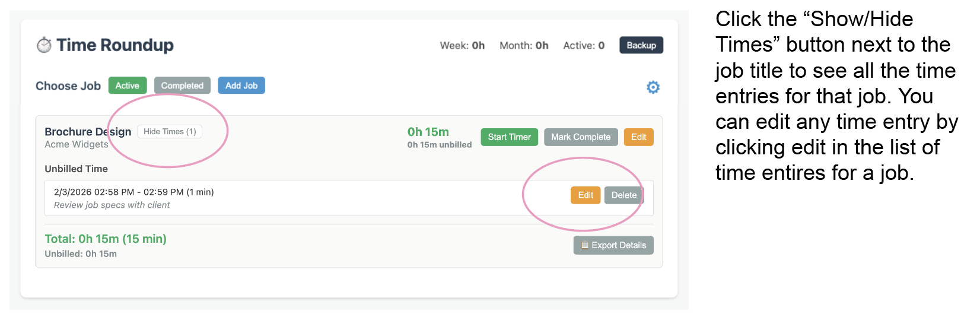Collapse entries with Hide Times (1)
This screenshot has height=320, width=980.
point(170,131)
